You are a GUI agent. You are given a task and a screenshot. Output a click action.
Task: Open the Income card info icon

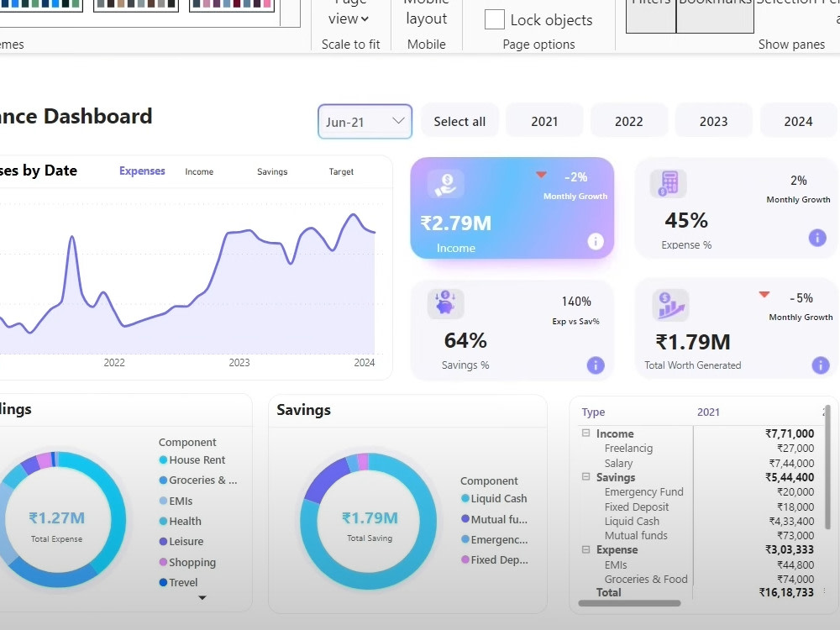(596, 241)
